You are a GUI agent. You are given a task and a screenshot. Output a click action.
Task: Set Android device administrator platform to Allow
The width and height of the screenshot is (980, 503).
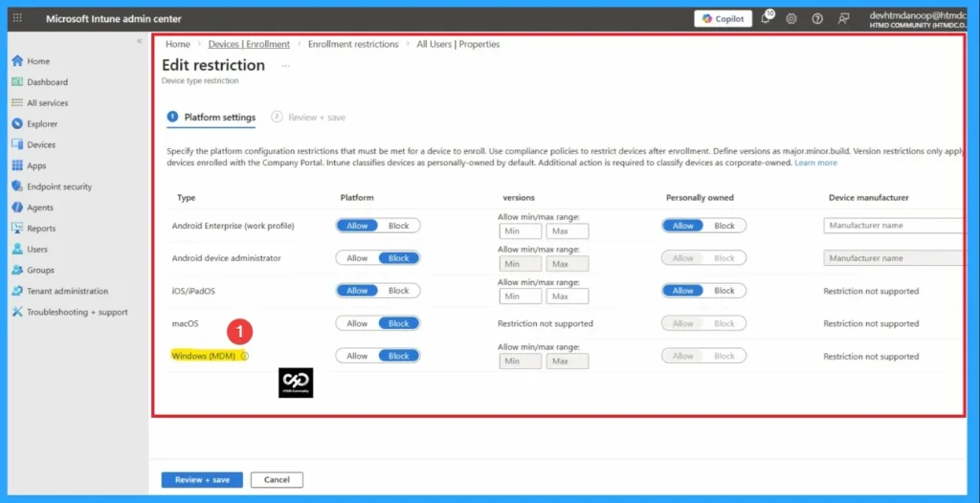coord(357,258)
